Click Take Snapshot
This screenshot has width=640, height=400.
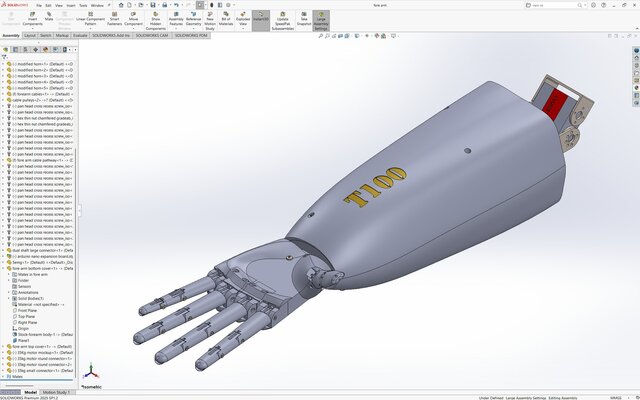pos(304,19)
